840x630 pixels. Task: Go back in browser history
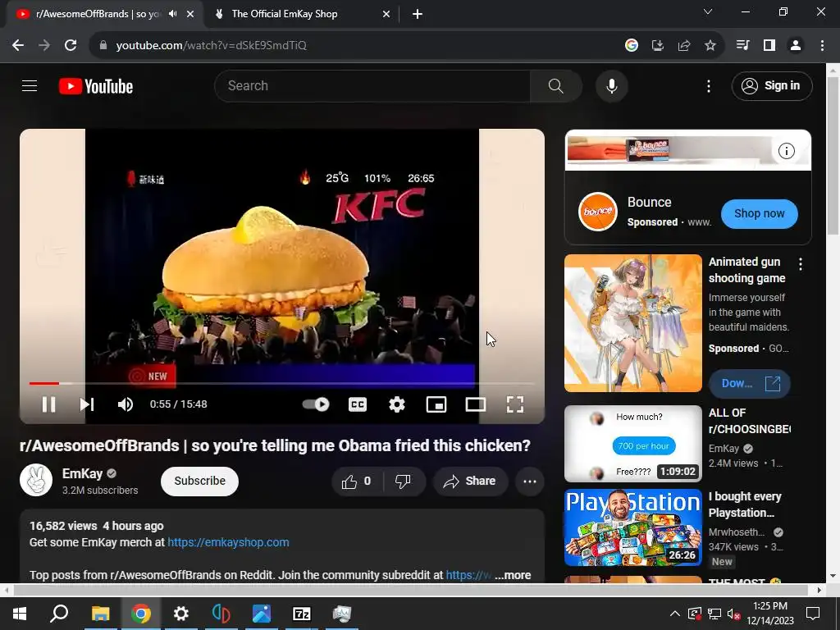click(18, 46)
